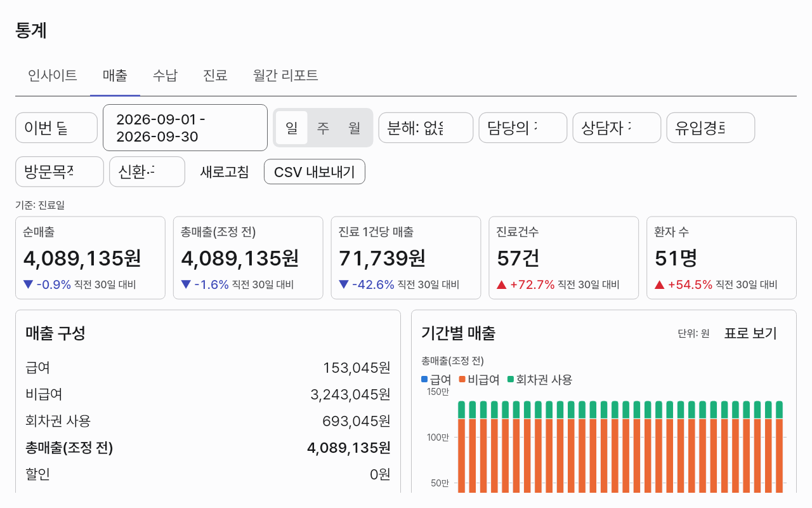Click the green 회차권 사용 legend swatch
This screenshot has height=508, width=812.
point(511,380)
